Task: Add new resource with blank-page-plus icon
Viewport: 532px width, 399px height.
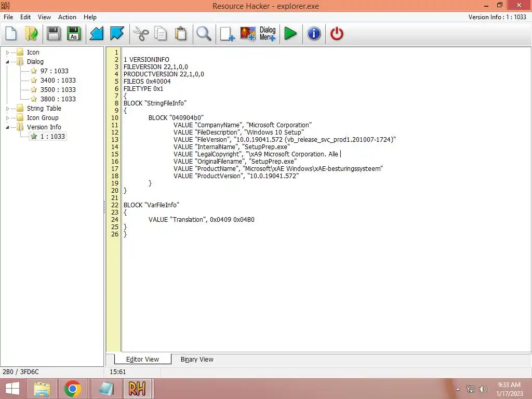Action: click(227, 34)
